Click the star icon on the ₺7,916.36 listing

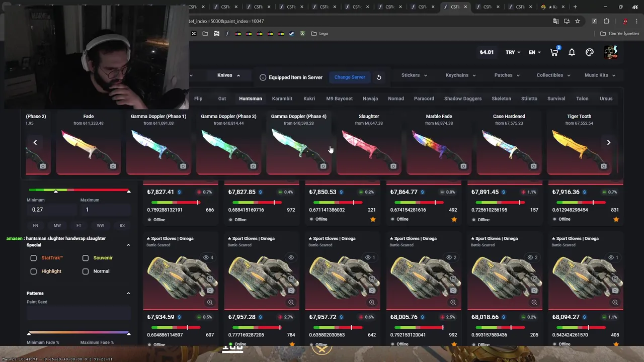(616, 219)
